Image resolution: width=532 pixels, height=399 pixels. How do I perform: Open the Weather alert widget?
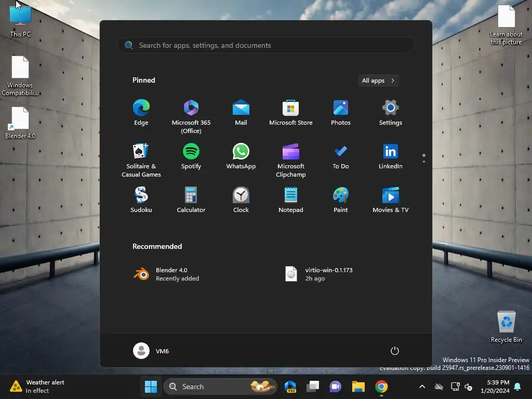(x=37, y=387)
